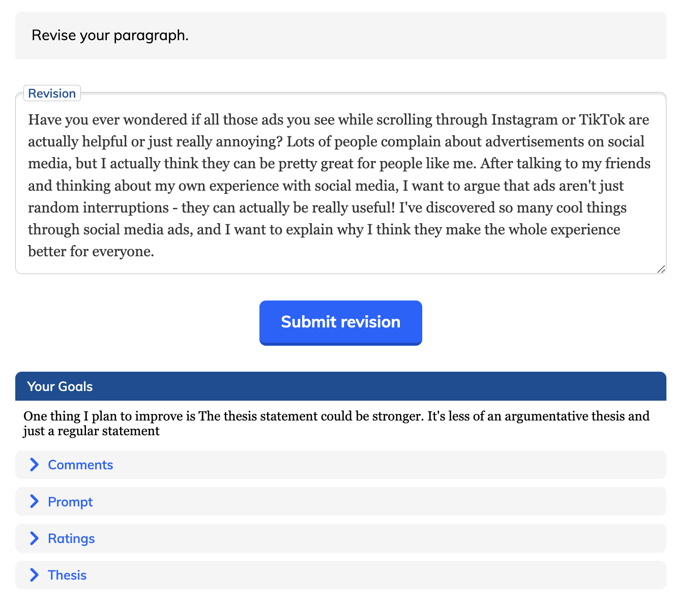The image size is (700, 602).
Task: Click the goal text about the thesis statement
Action: coord(336,423)
